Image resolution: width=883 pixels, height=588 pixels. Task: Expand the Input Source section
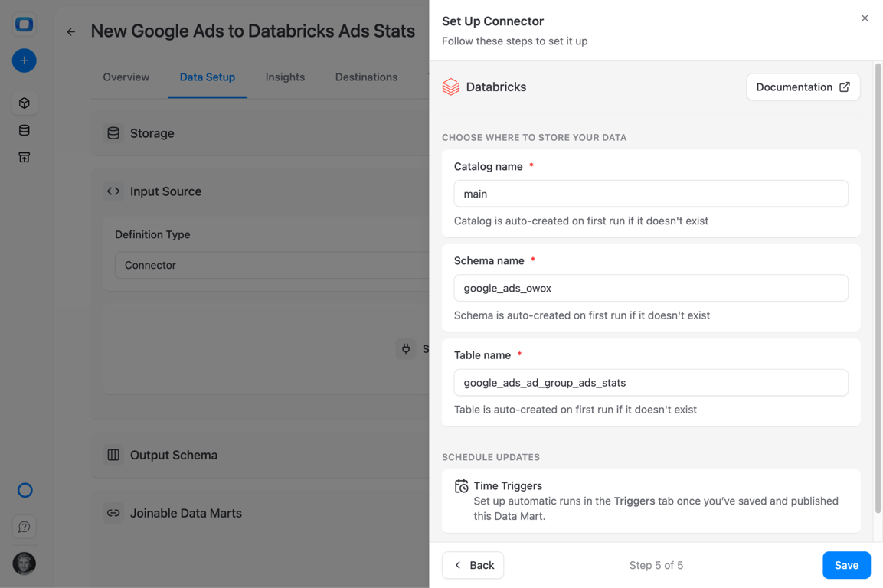coord(260,191)
